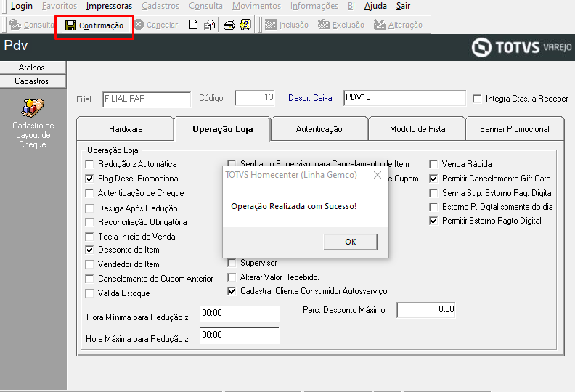This screenshot has height=392, width=575.
Task: Click the document properties icon beside the new document icon
Action: 209,25
